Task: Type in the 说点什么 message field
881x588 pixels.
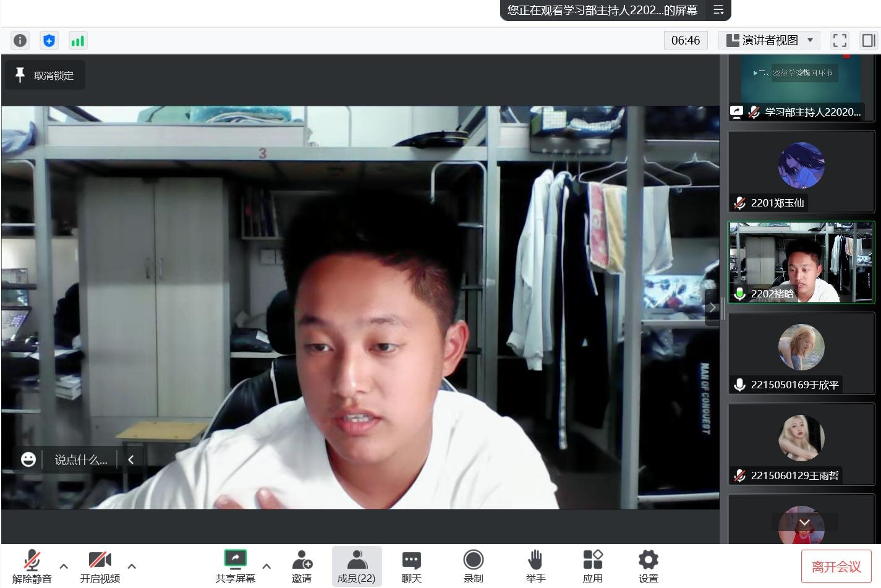Action: (x=80, y=460)
